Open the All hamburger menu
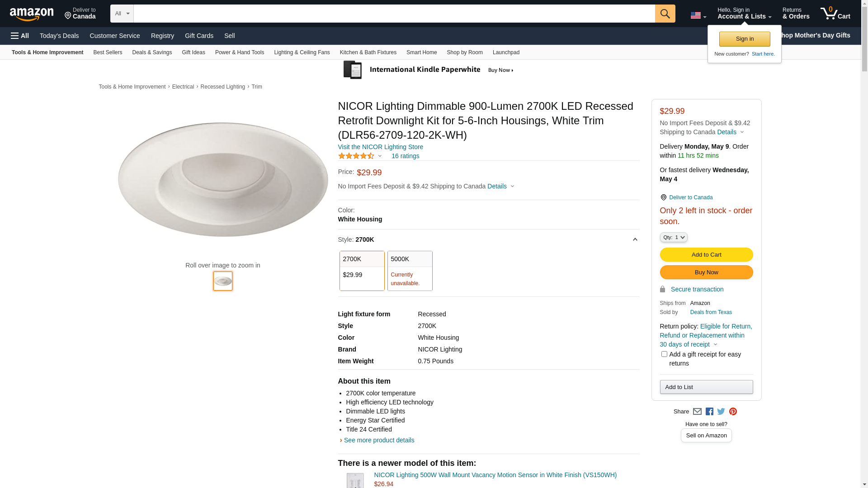The image size is (868, 488). tap(20, 36)
